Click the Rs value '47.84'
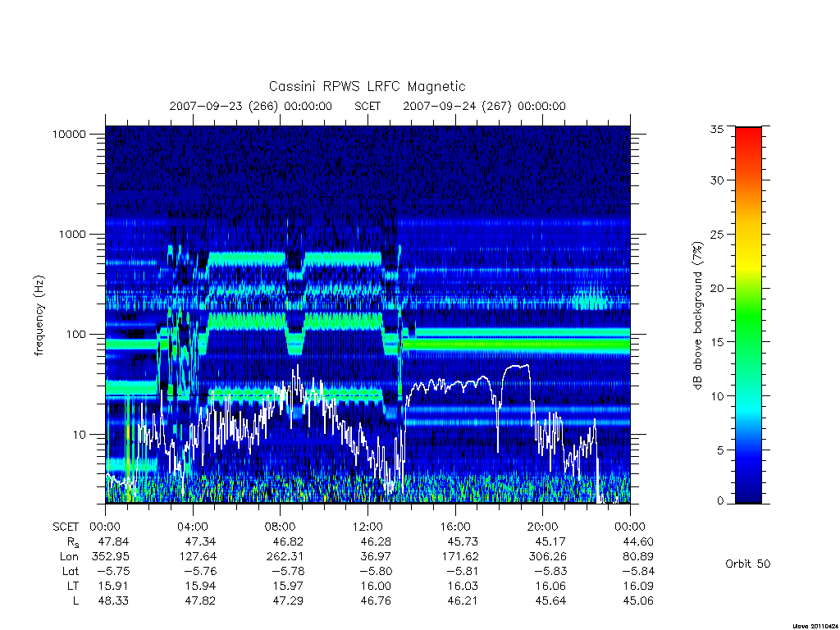 pos(113,541)
